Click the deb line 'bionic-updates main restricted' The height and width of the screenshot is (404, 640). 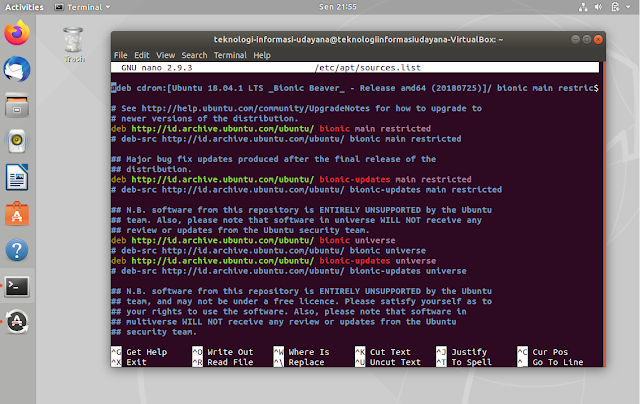pyautogui.click(x=291, y=180)
